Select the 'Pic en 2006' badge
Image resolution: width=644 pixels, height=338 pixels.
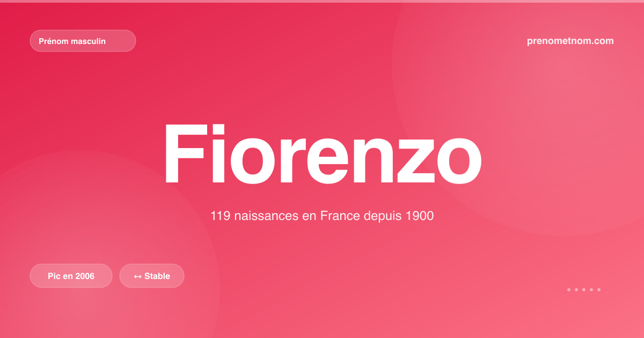coord(71,276)
